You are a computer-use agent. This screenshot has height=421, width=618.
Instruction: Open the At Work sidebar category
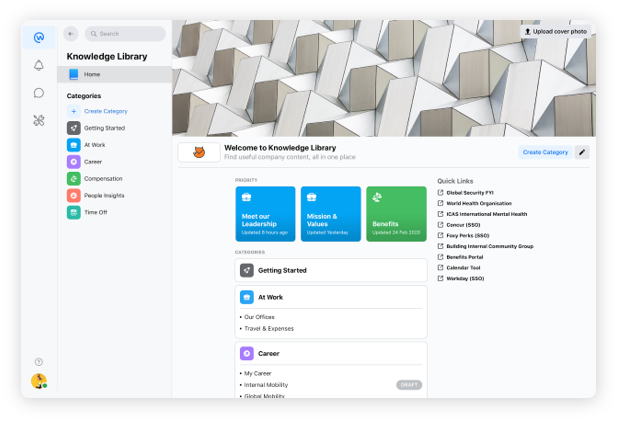tap(95, 145)
